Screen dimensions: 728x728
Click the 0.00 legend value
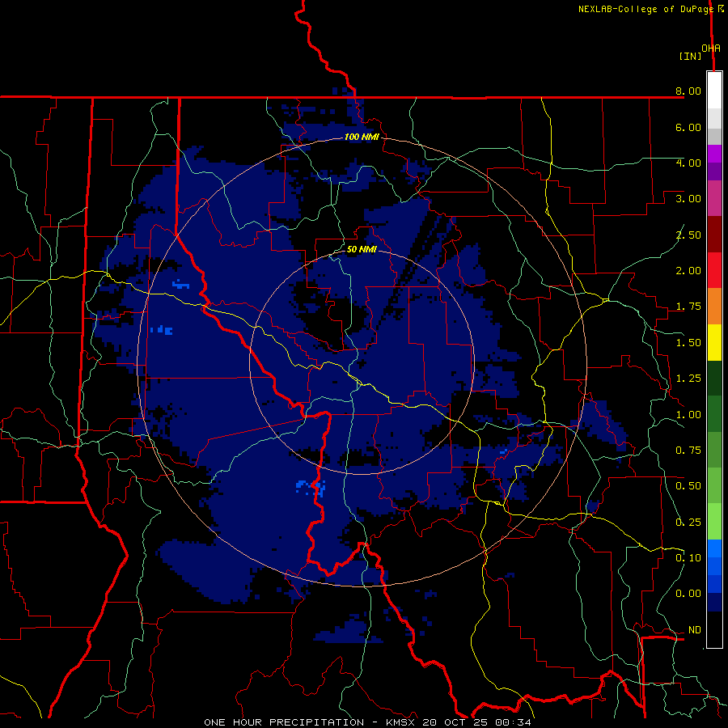click(688, 594)
